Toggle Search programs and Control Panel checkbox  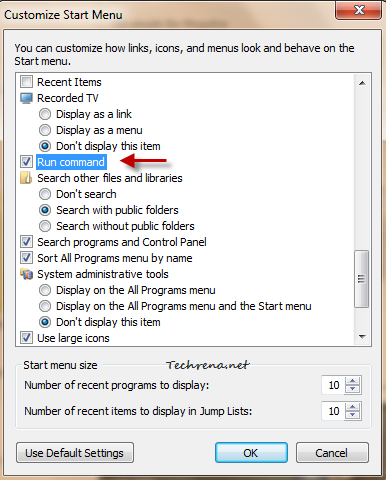(x=26, y=242)
